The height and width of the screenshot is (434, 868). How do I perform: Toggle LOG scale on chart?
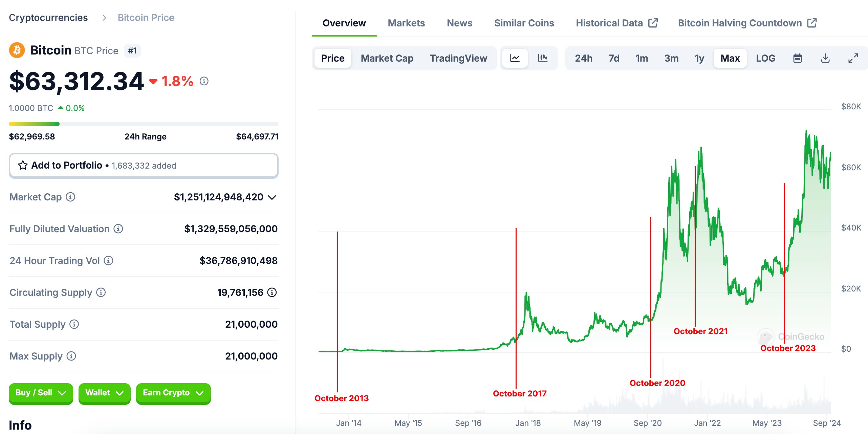tap(765, 58)
